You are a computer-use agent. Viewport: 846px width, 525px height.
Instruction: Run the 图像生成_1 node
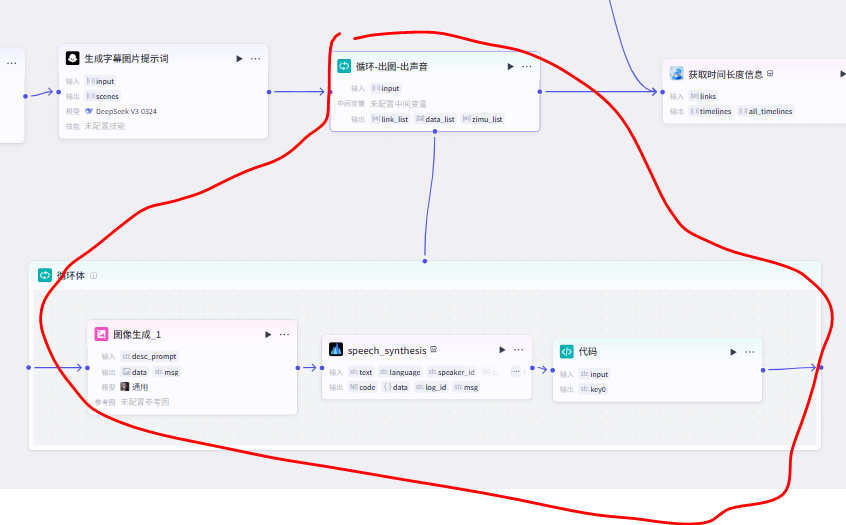click(x=268, y=335)
